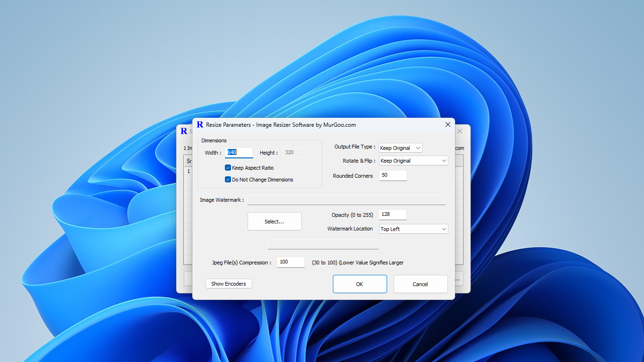Image resolution: width=644 pixels, height=362 pixels.
Task: Click the R icon on the background Image Resizer window
Action: 184,131
